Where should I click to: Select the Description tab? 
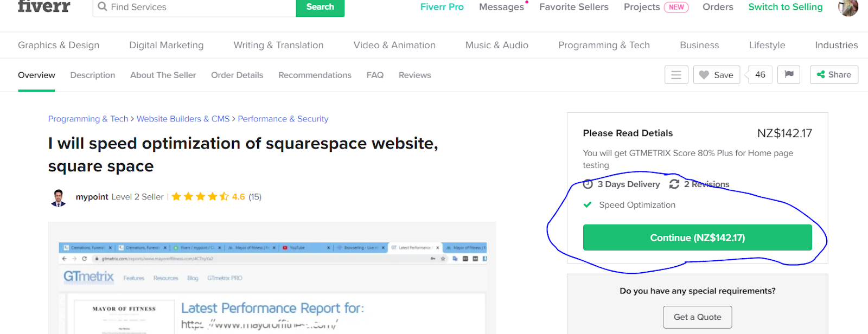[92, 75]
